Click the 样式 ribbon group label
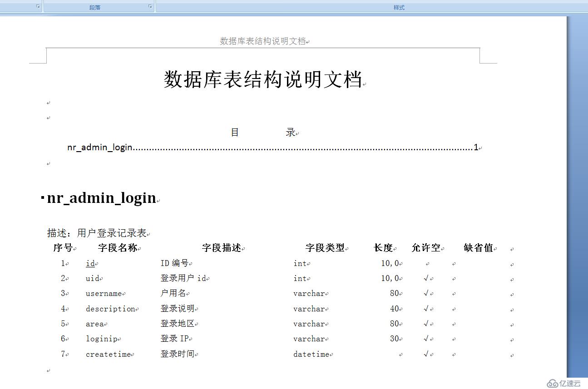 399,7
